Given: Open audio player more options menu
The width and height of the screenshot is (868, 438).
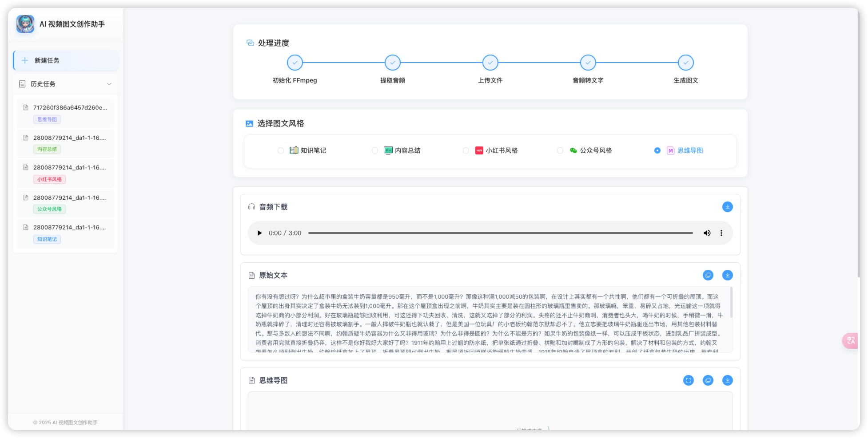Looking at the screenshot, I should tap(721, 233).
